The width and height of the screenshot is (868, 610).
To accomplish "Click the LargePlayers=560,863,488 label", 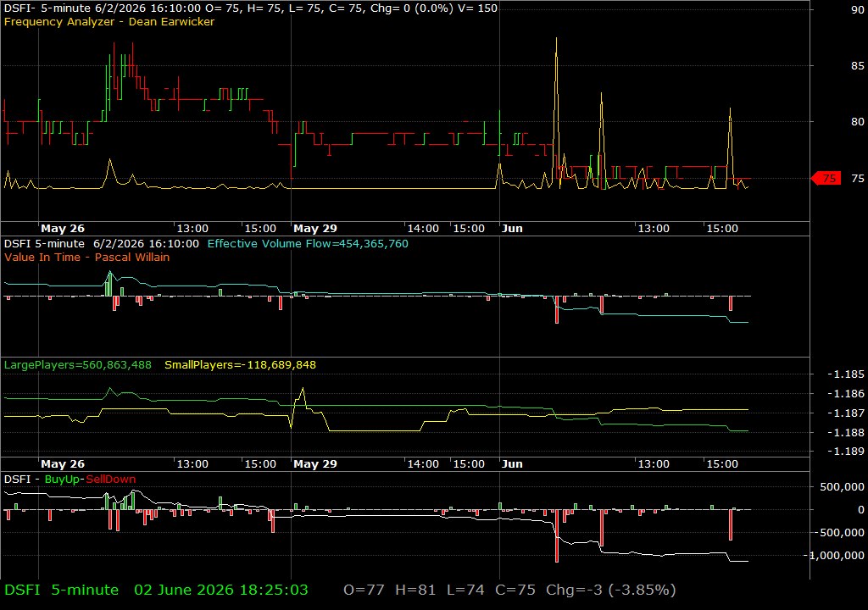I will coord(77,365).
